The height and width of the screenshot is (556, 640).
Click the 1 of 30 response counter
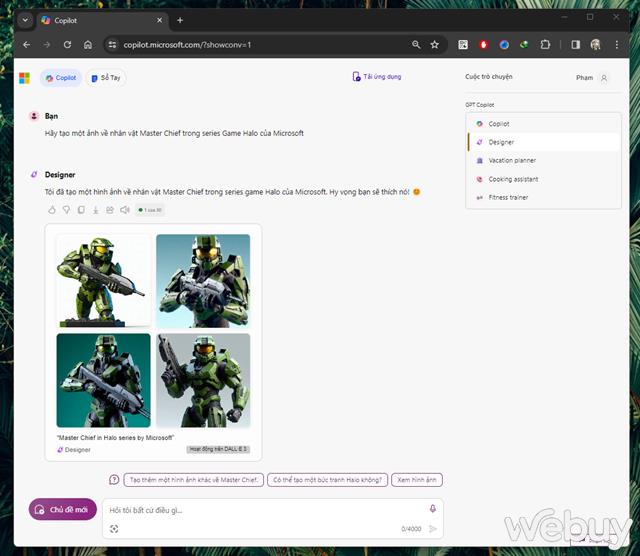(150, 210)
